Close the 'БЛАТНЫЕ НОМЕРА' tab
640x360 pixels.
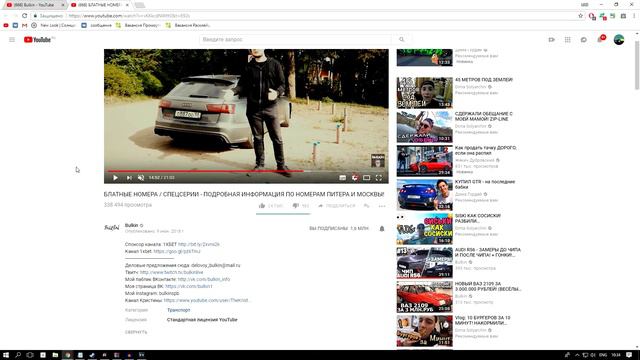[127, 5]
